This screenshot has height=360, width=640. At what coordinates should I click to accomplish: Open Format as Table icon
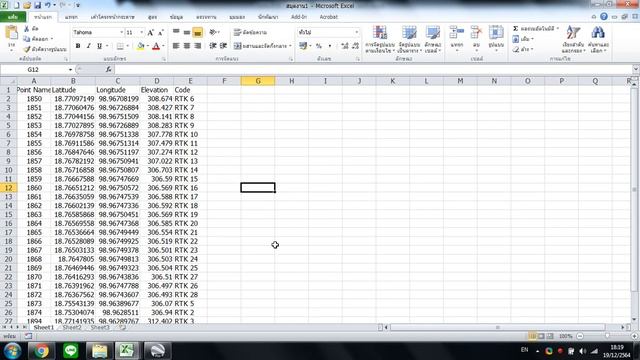coord(409,32)
